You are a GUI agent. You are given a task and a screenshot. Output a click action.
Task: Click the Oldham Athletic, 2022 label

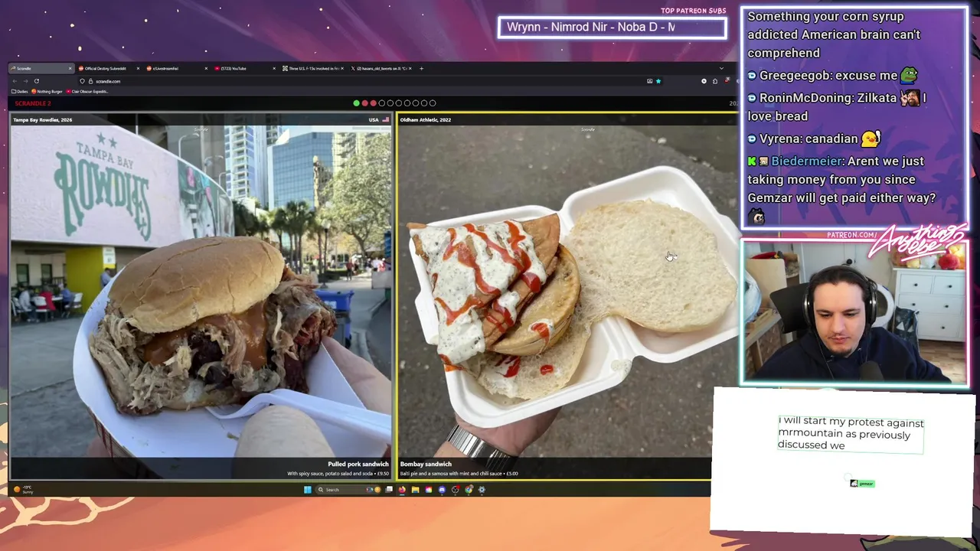point(425,120)
